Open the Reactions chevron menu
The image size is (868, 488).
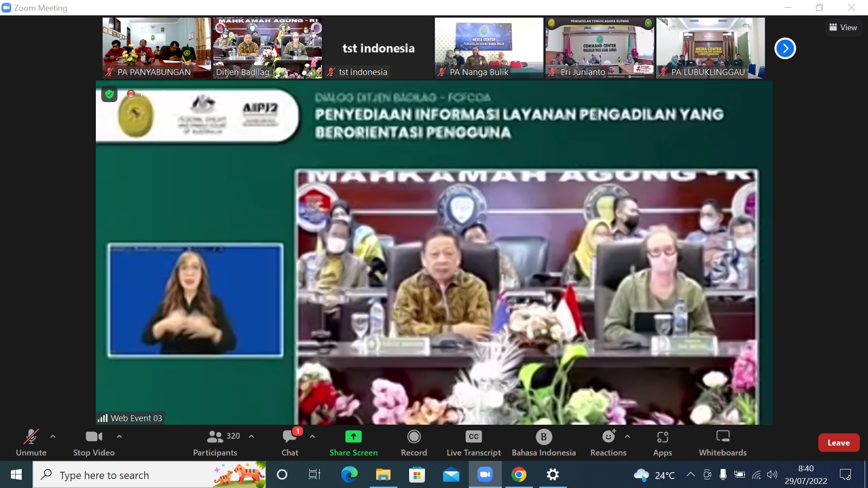click(627, 436)
